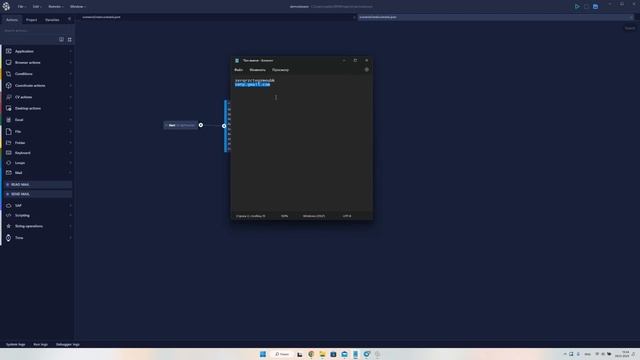Open the Run logs panel

[40, 344]
